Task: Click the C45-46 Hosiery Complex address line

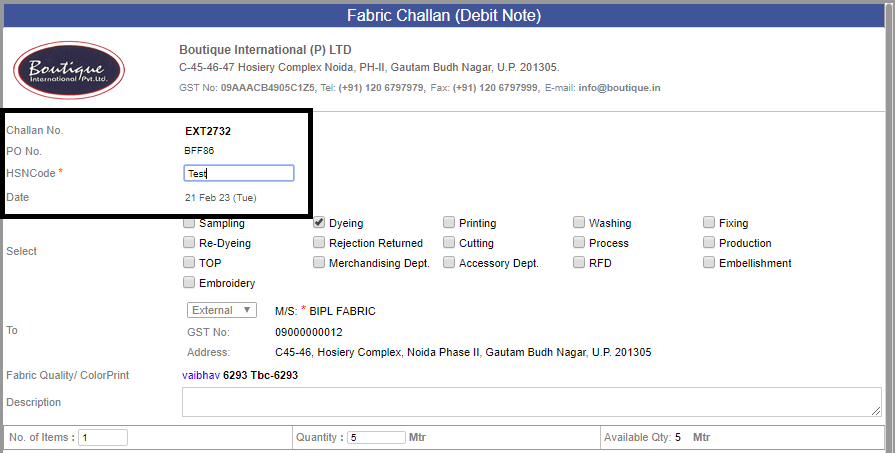Action: (x=463, y=353)
